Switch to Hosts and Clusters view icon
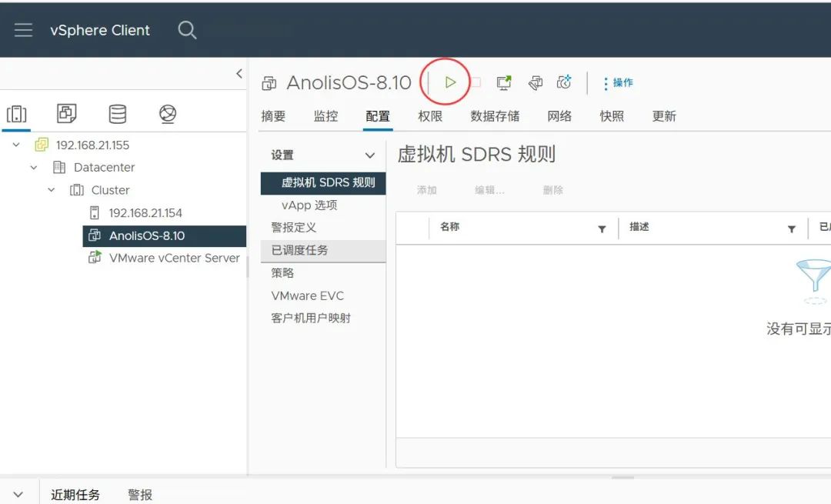Screen dimensions: 831x504 (16, 114)
